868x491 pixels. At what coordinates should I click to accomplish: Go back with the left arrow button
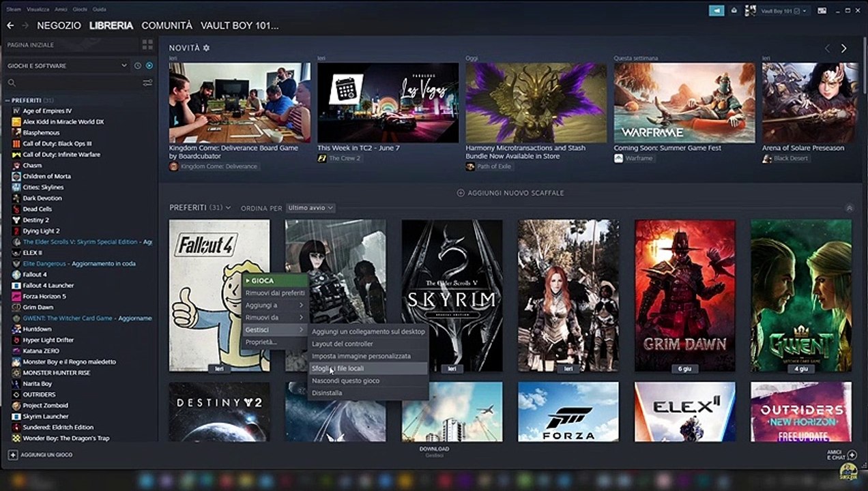click(x=10, y=25)
